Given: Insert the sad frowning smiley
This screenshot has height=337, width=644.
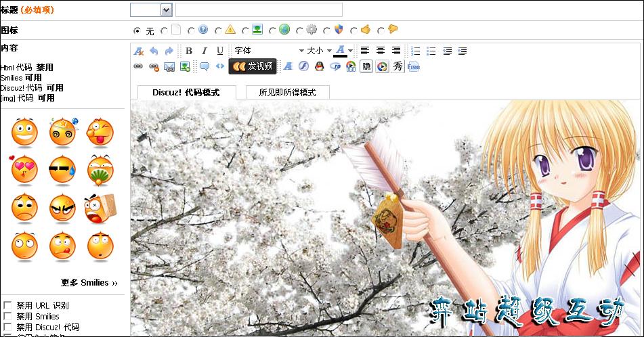Looking at the screenshot, I should click(x=24, y=208).
